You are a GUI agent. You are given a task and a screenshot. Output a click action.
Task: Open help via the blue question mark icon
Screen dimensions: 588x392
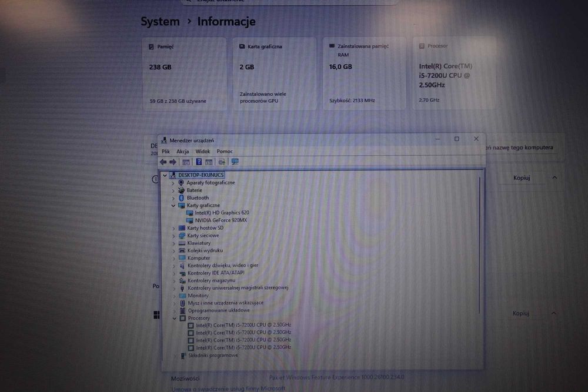click(199, 162)
